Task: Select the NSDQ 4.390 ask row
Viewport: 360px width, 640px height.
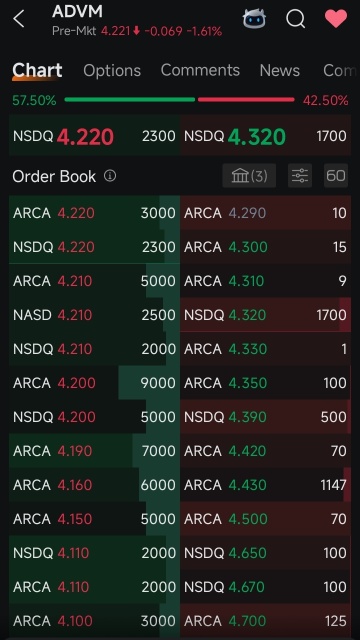Action: pyautogui.click(x=265, y=417)
